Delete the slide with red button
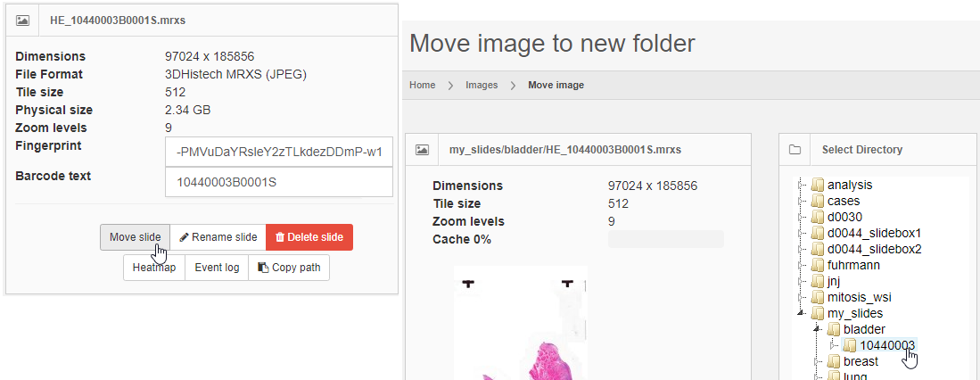The height and width of the screenshot is (380, 980). point(309,237)
